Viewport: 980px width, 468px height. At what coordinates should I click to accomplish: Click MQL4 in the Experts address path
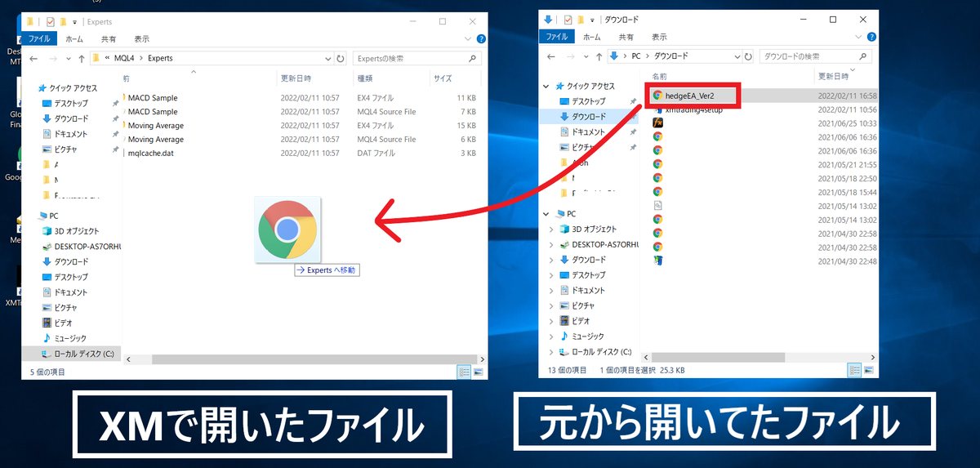point(124,58)
